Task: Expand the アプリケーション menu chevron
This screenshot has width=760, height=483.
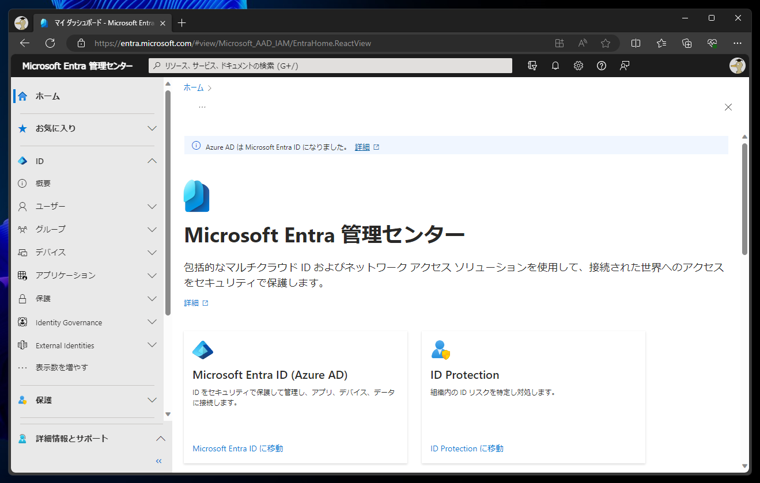Action: tap(152, 276)
